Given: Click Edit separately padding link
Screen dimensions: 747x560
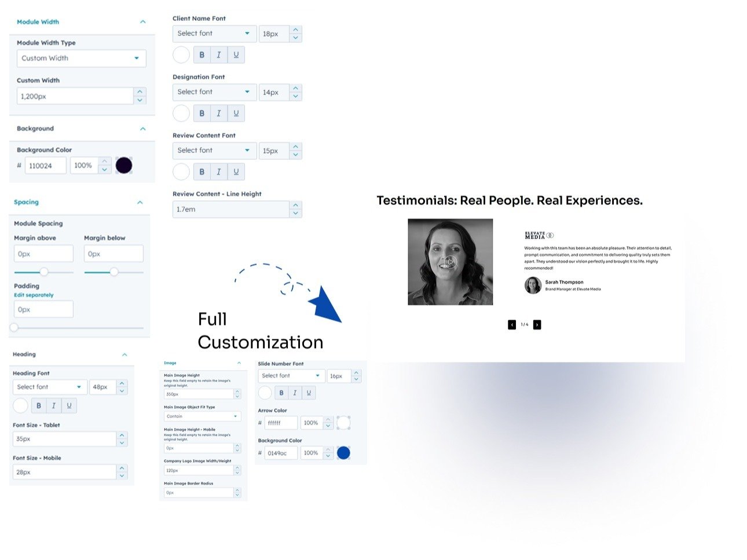Looking at the screenshot, I should 34,295.
